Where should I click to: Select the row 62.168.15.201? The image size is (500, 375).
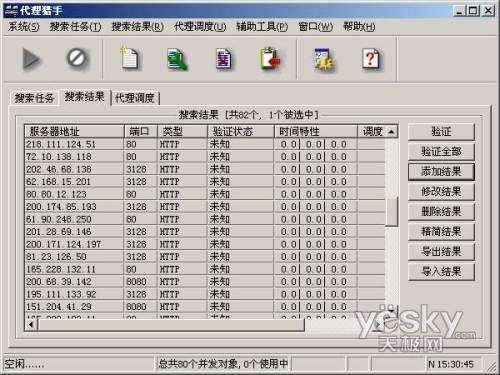pos(205,182)
